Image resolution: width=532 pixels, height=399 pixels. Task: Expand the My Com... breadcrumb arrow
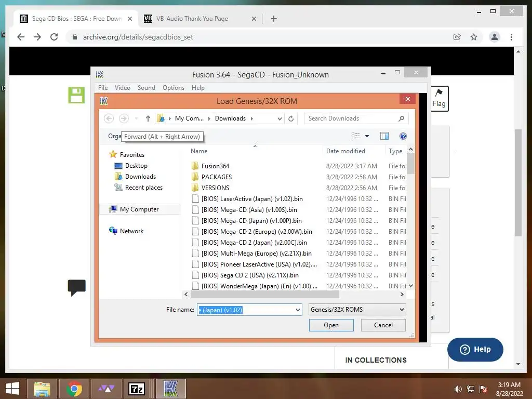(209, 118)
